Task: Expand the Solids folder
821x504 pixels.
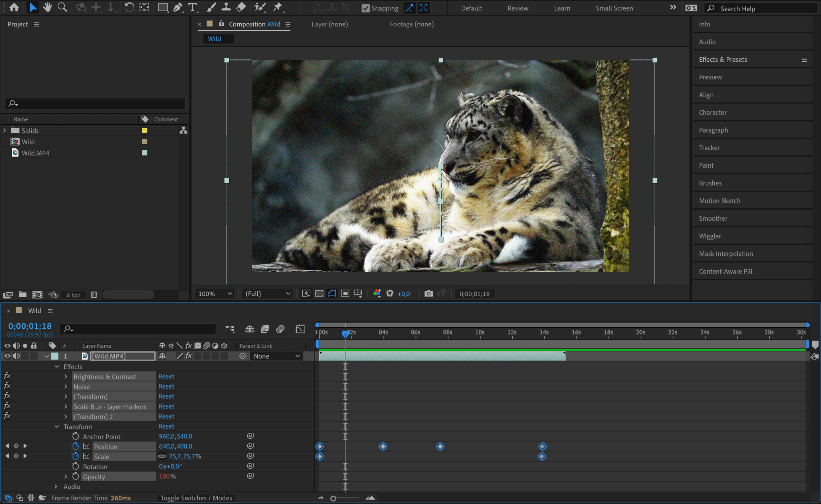Action: [x=5, y=131]
